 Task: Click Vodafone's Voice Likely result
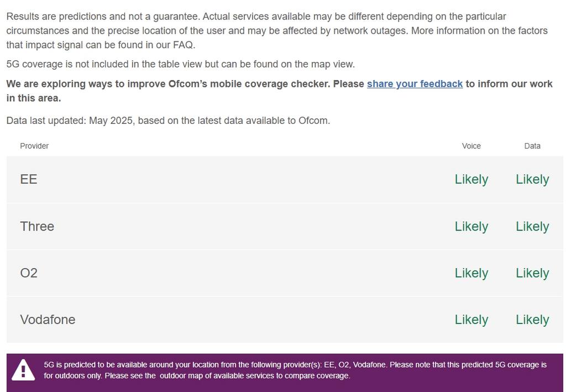click(x=471, y=320)
